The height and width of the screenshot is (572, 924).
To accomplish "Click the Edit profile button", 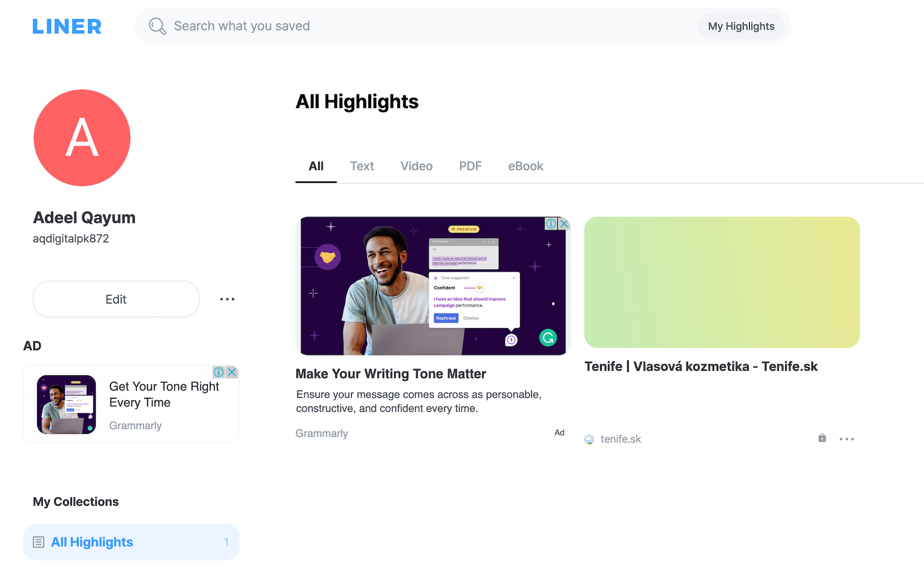I will point(116,299).
